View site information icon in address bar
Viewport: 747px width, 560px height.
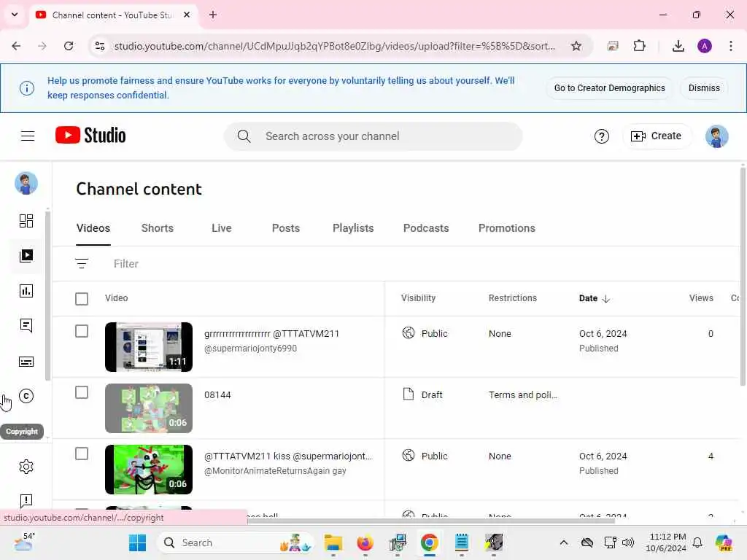100,46
